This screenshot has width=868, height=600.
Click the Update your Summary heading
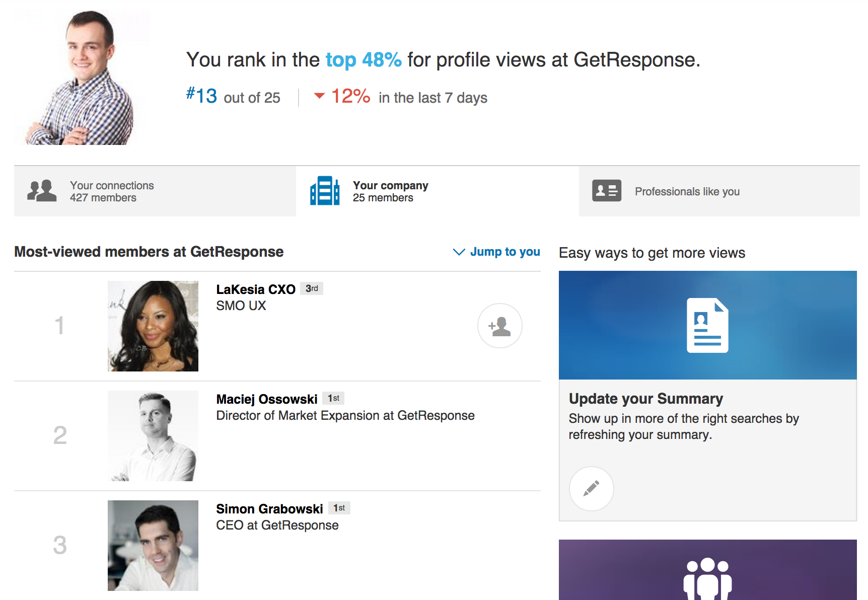click(x=646, y=399)
